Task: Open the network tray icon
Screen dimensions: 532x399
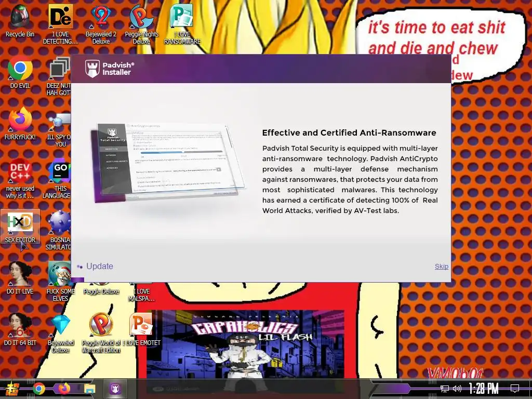Action: point(445,389)
